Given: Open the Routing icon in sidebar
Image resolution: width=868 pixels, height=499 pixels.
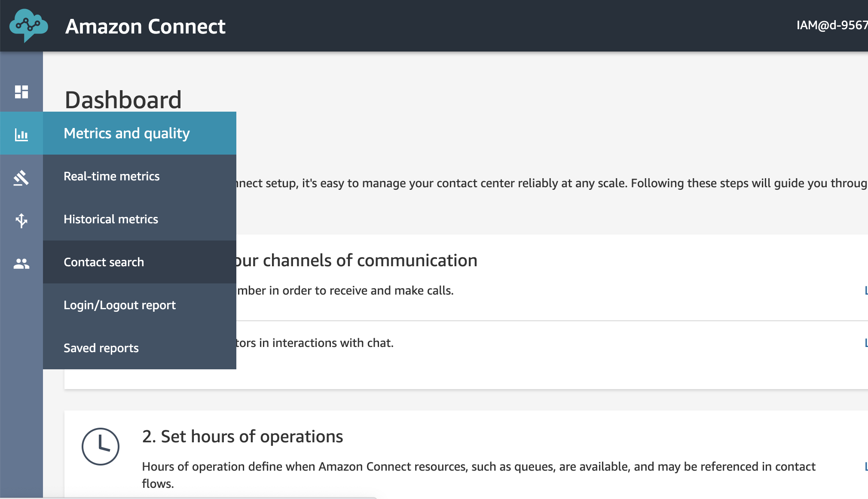Looking at the screenshot, I should pyautogui.click(x=21, y=177).
